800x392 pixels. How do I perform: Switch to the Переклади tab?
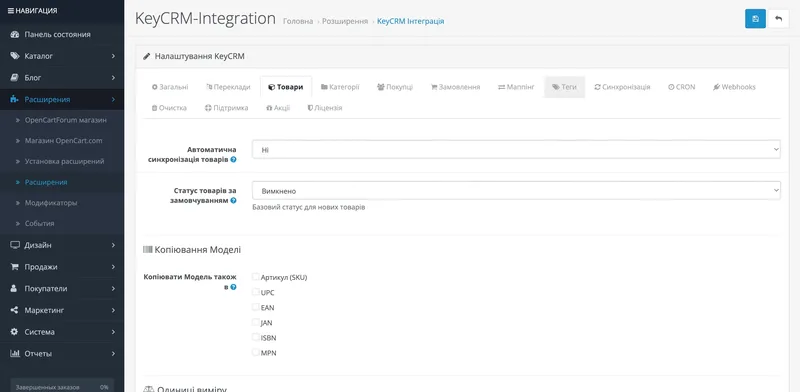click(x=228, y=87)
